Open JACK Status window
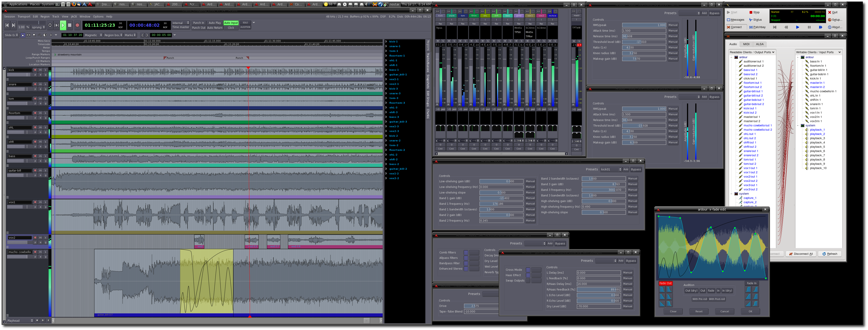Screen dimensions: 868x330 [x=755, y=20]
